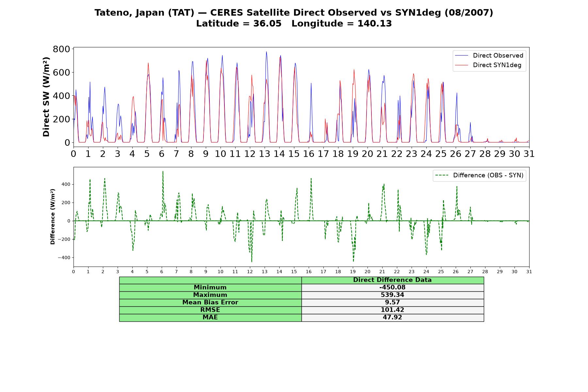Click the MAE value 47.92 cell
Image resolution: width=588 pixels, height=392 pixels.
[x=392, y=318]
